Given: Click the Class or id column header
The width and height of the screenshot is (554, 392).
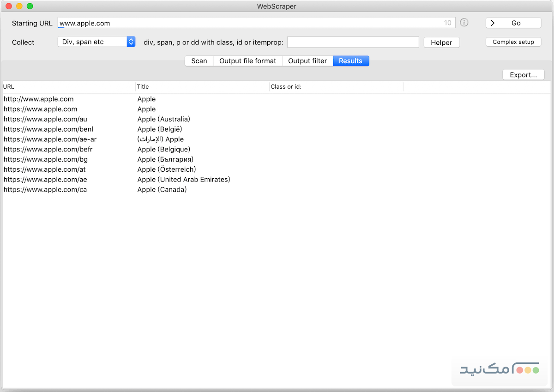Looking at the screenshot, I should click(x=336, y=87).
